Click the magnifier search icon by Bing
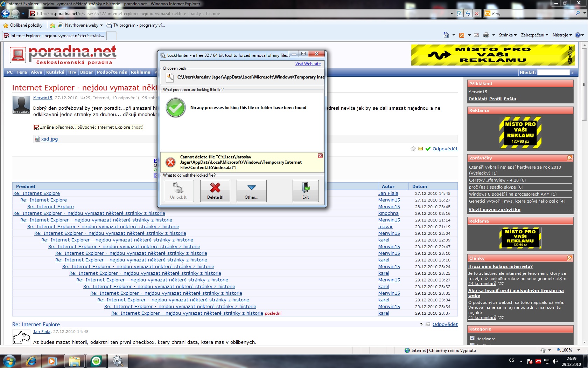588x368 pixels. click(577, 13)
